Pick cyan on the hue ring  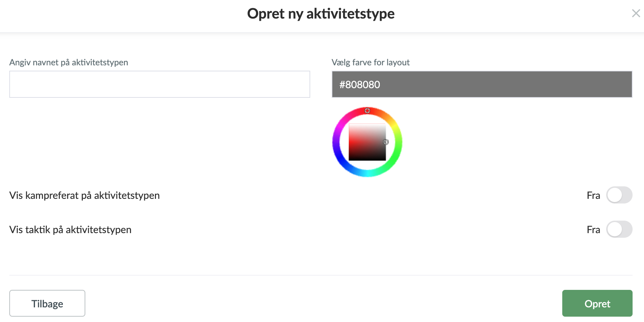click(x=367, y=173)
